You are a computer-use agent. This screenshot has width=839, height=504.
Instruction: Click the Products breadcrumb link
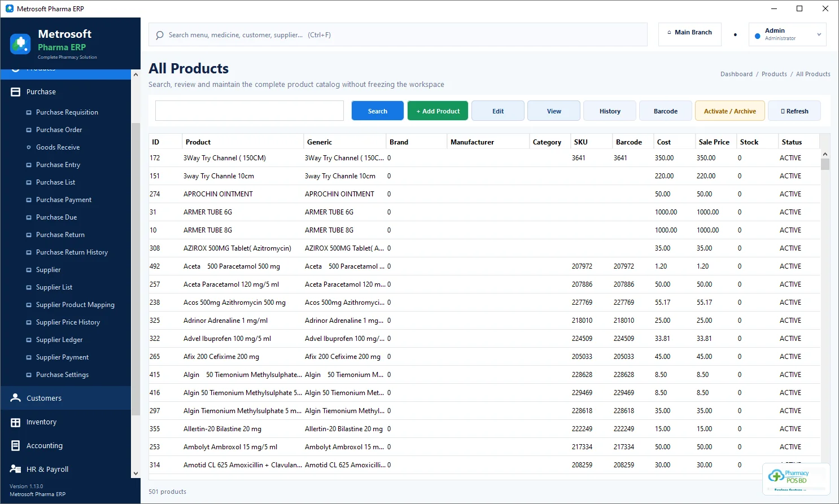tap(774, 74)
